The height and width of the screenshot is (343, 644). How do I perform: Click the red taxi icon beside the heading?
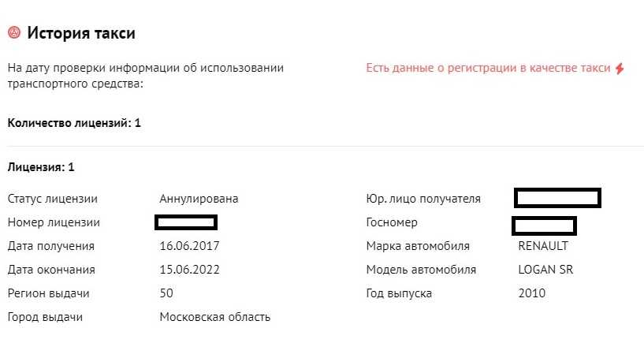(x=14, y=33)
